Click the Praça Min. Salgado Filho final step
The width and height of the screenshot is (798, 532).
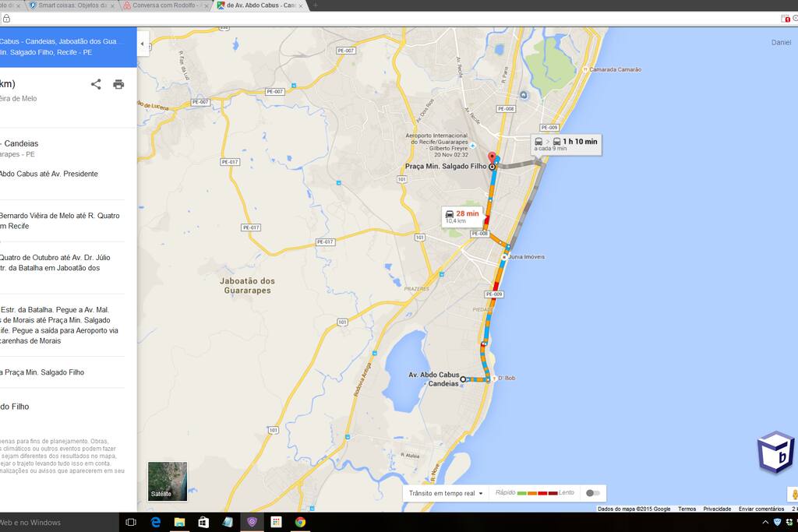click(42, 372)
